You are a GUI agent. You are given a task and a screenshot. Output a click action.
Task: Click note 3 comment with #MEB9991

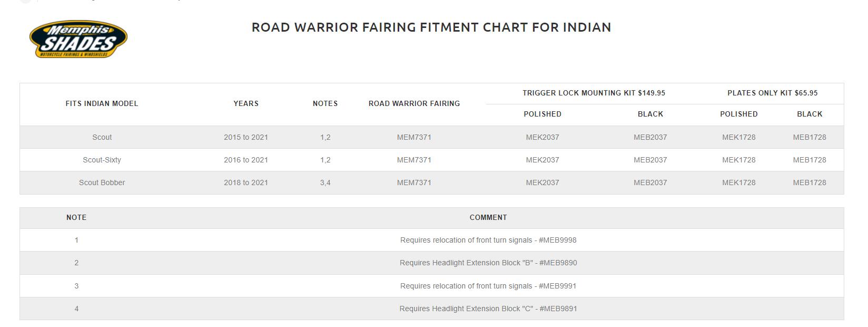pos(488,286)
